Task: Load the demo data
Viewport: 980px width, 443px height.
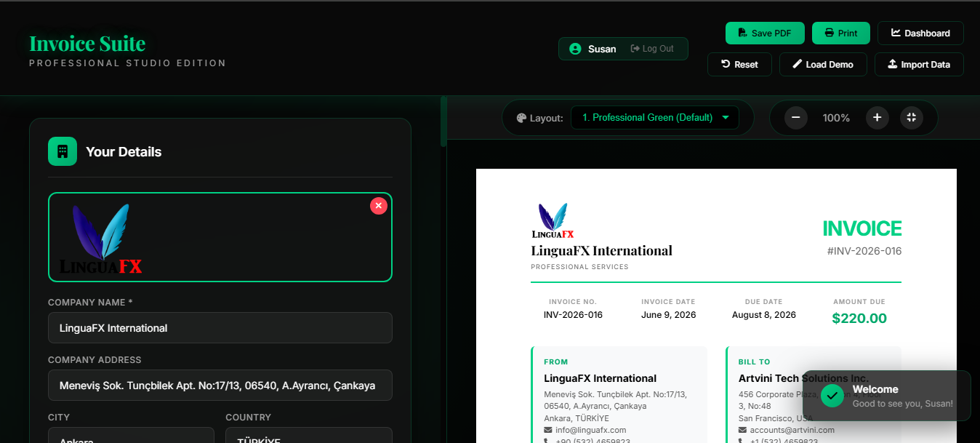Action: click(823, 64)
